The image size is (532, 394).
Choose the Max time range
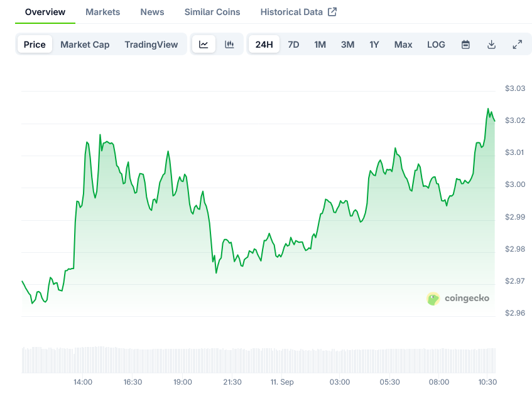(x=403, y=45)
